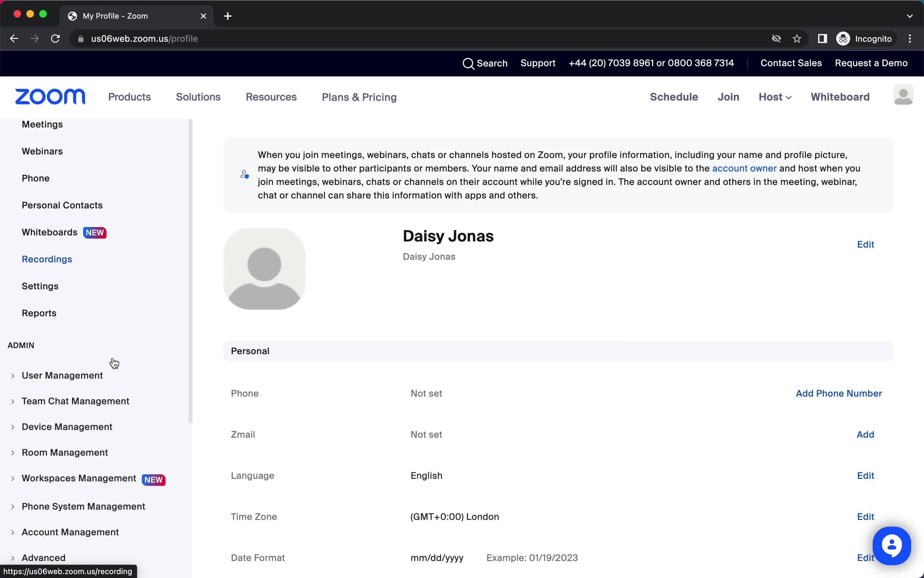
Task: Open Webinars in the sidebar
Action: click(x=42, y=151)
